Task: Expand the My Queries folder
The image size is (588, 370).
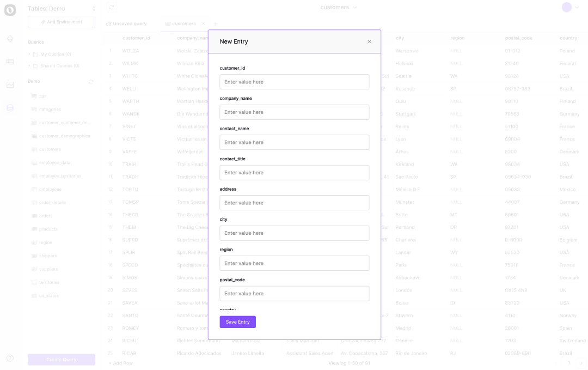Action: point(29,54)
